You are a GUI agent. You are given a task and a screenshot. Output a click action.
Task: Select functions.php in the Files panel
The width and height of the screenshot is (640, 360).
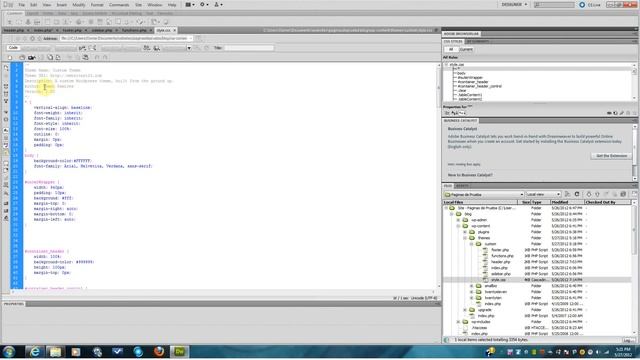[502, 256]
